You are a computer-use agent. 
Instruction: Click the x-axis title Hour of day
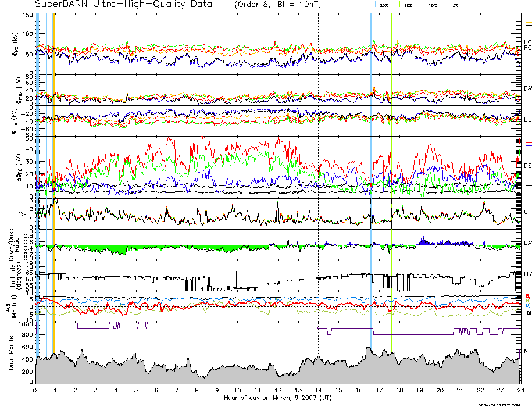click(277, 398)
